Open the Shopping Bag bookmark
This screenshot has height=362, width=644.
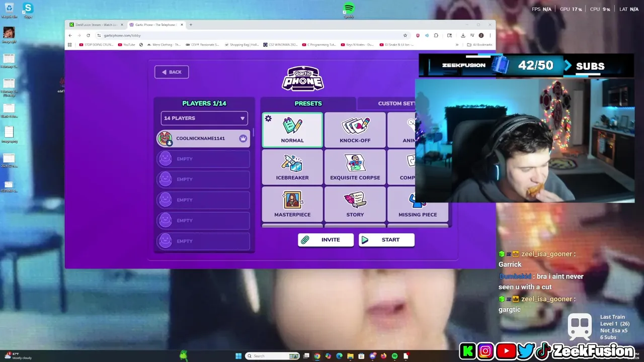[241, 45]
